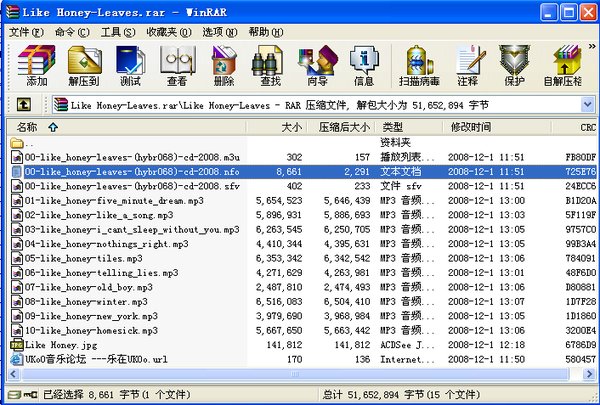Select the .m3u playlist file icon
Viewport: 600px width, 405px height.
(x=17, y=157)
